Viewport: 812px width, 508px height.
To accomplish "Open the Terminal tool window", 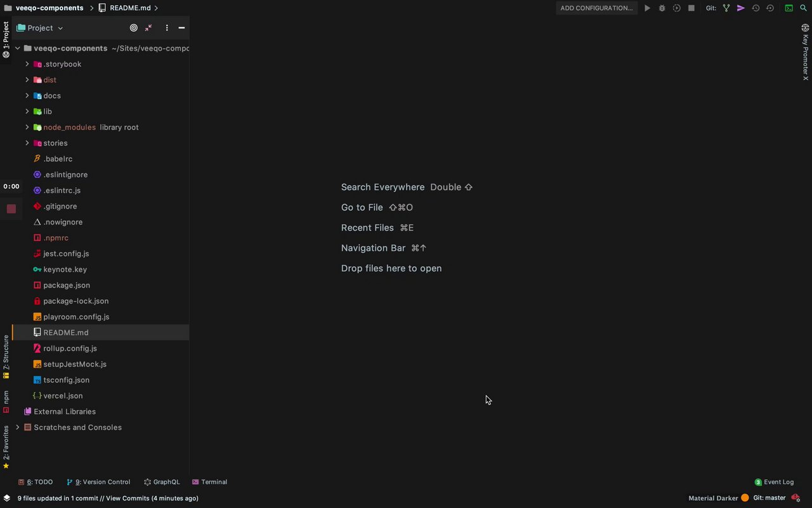I will [209, 482].
